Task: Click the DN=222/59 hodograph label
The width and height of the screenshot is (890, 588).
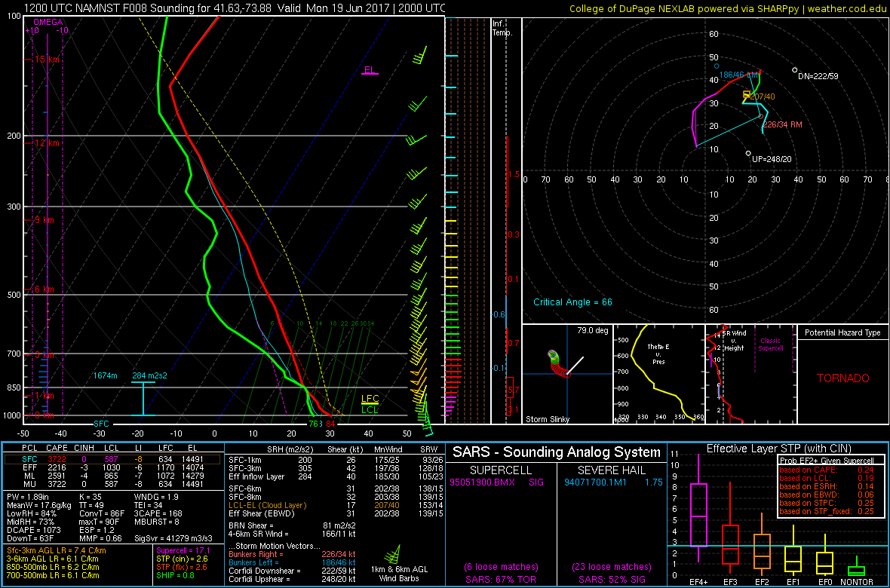Action: (818, 75)
